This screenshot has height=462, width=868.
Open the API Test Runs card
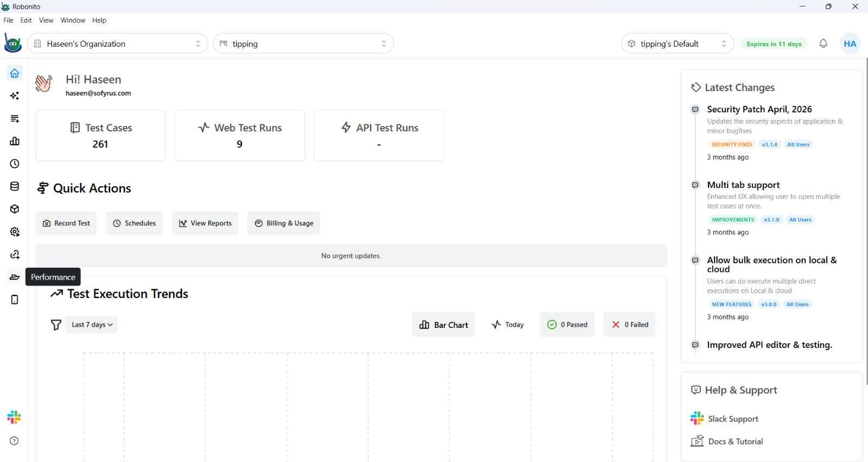379,136
